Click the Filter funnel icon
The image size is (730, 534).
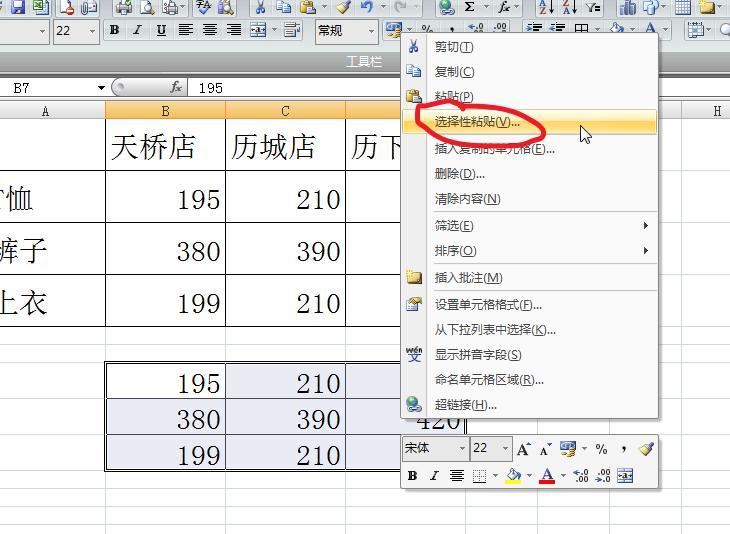click(592, 7)
